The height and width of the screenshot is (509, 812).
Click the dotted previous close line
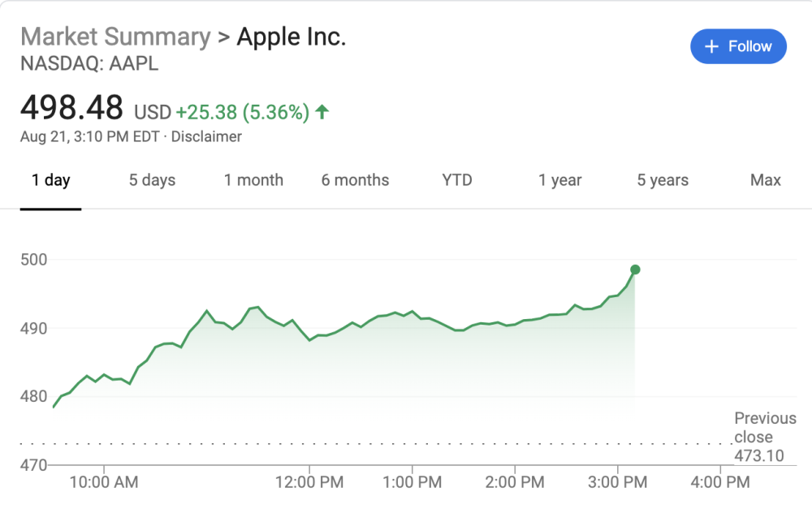click(x=375, y=444)
